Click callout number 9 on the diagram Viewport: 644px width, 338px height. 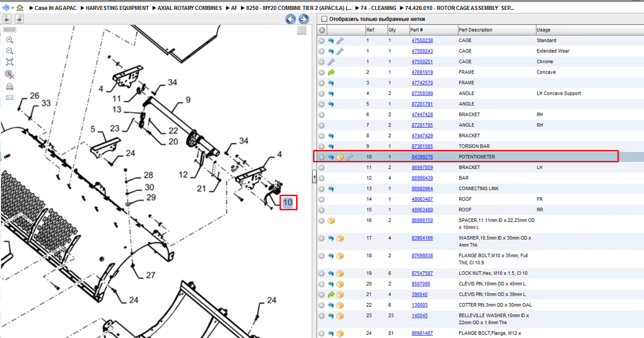[x=188, y=101]
